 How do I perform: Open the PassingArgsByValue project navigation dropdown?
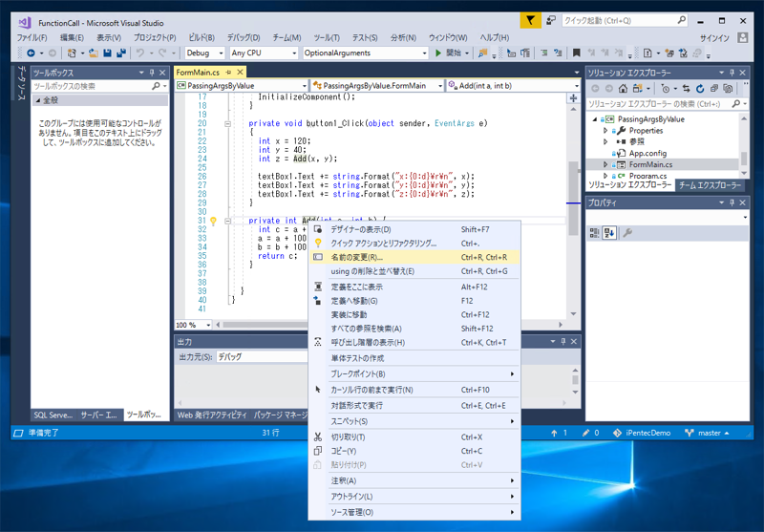click(x=242, y=86)
